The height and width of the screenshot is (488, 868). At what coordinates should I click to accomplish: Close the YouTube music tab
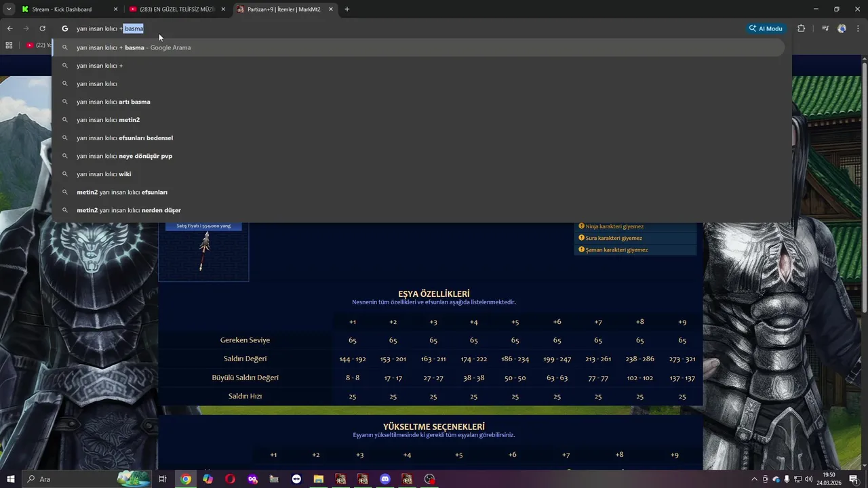point(223,9)
